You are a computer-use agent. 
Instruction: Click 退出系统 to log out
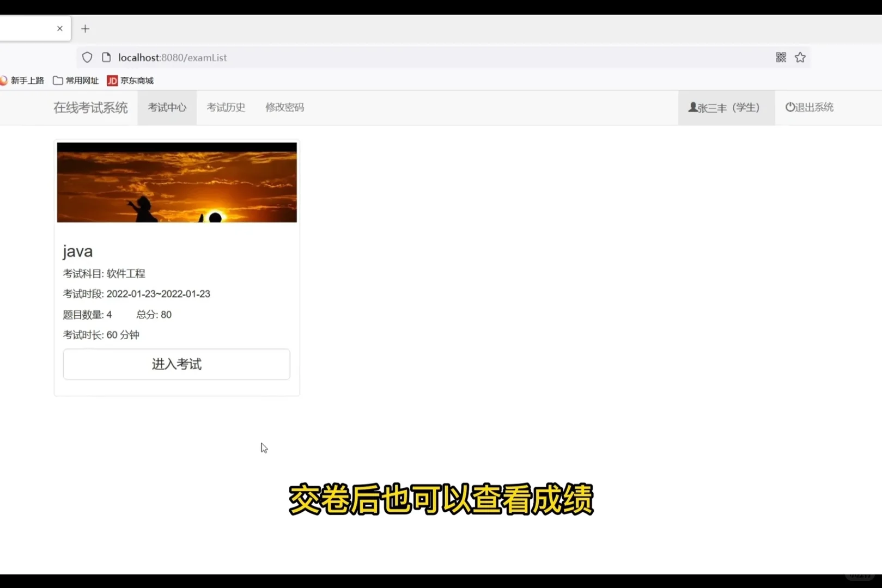[x=814, y=107]
